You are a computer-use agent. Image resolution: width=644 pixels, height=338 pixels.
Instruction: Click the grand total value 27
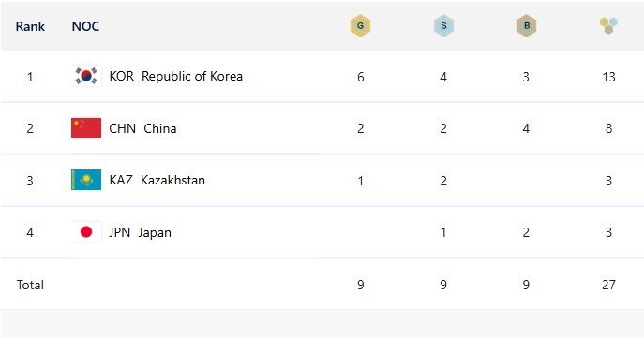(608, 285)
